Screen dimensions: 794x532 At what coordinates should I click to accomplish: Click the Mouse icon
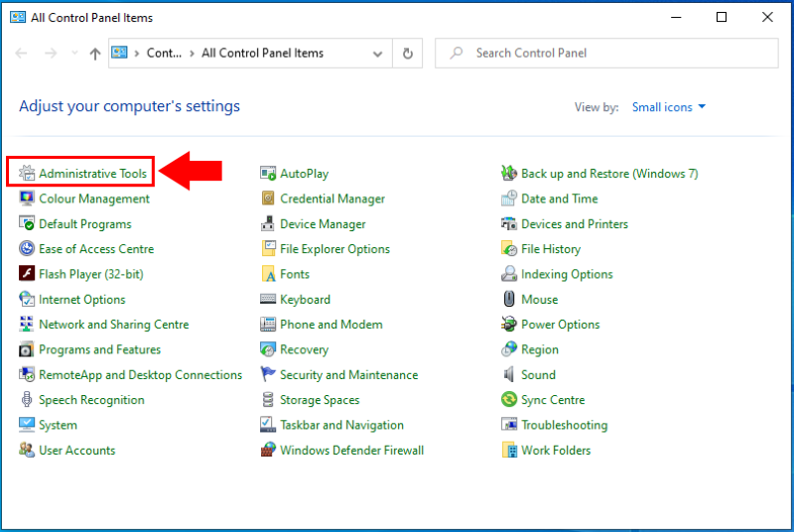click(x=509, y=299)
